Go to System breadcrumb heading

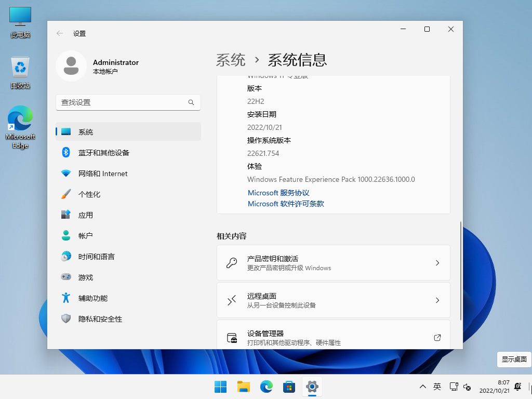[x=231, y=60]
